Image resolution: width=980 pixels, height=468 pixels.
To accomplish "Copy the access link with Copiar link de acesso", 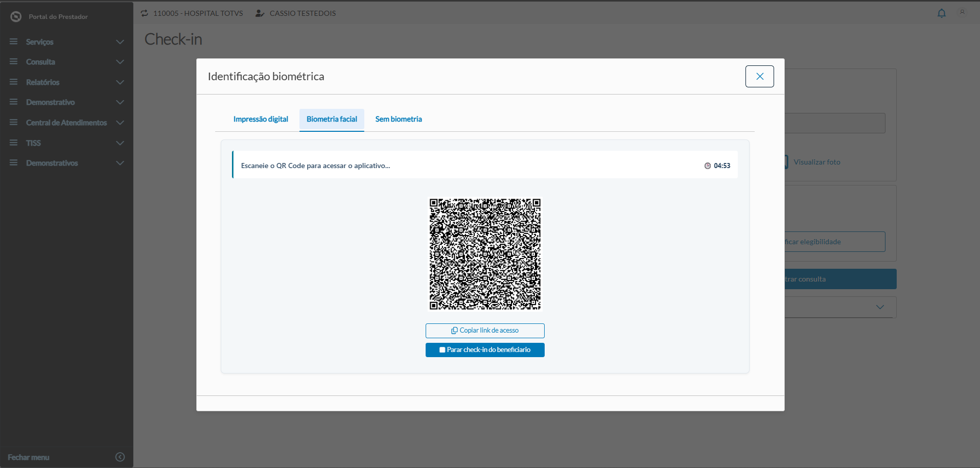I will pyautogui.click(x=485, y=331).
